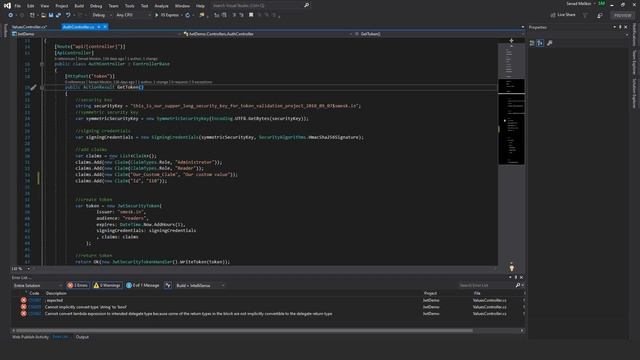Open the JwtDemo.Controllers.AuthController type dropdown
Screen dimensions: 640x360
coord(267,34)
